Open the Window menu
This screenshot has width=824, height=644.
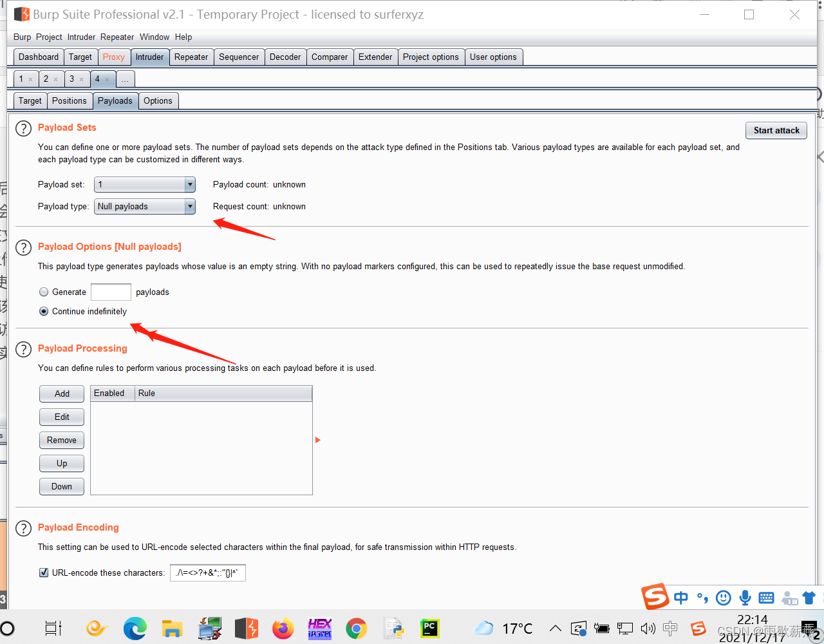click(x=154, y=37)
